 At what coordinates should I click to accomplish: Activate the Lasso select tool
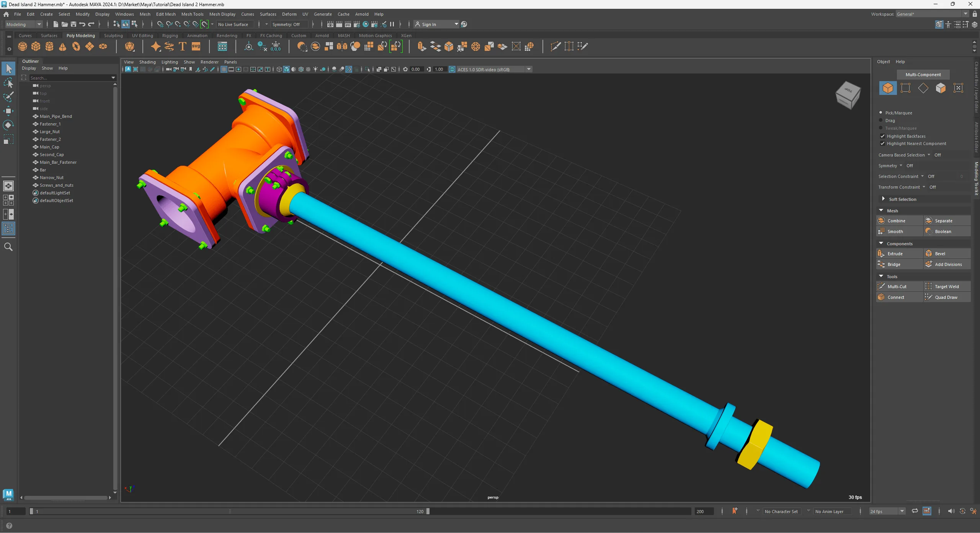click(8, 83)
